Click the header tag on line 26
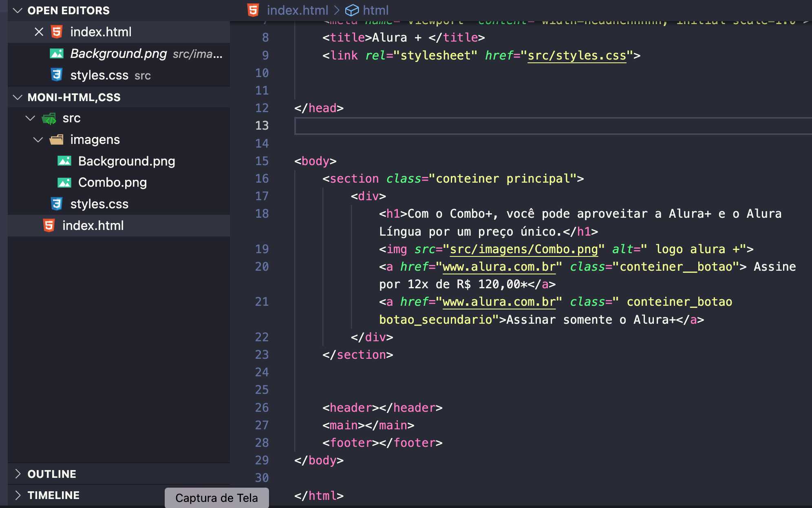This screenshot has width=812, height=508. [382, 408]
